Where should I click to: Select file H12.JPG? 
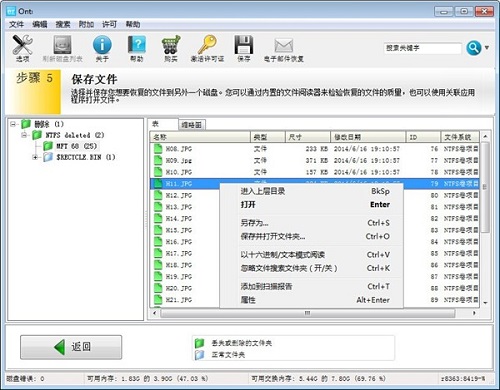click(x=179, y=195)
